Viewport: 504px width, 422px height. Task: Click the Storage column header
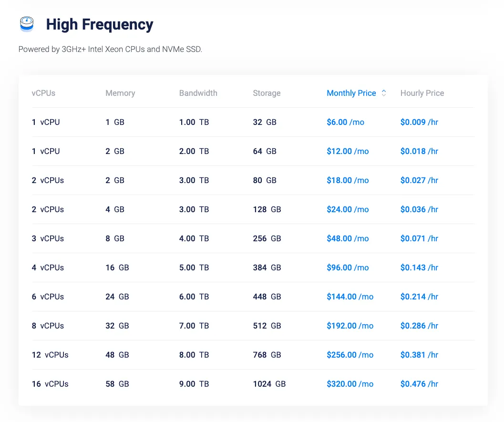[x=267, y=93]
